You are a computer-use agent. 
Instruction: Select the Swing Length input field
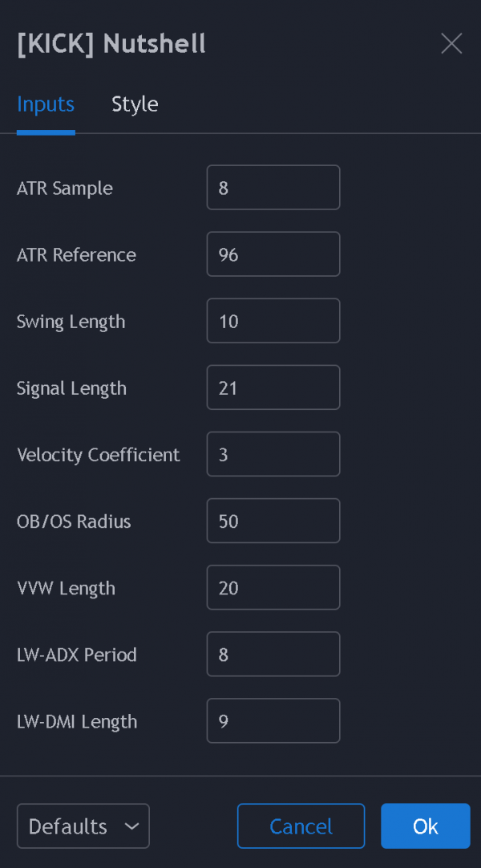(273, 321)
